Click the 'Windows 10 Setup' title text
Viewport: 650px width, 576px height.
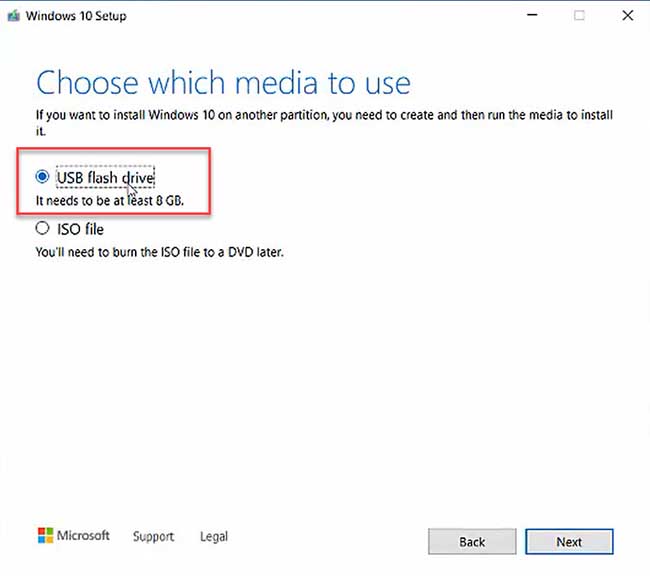76,16
